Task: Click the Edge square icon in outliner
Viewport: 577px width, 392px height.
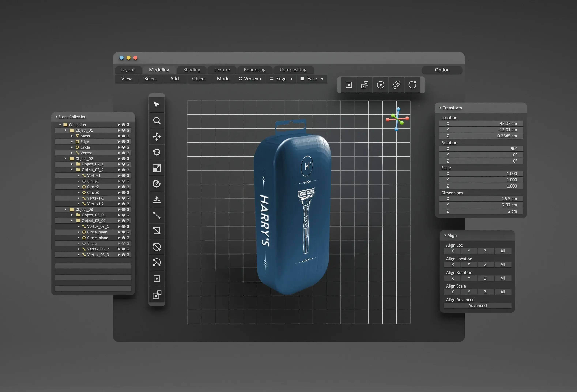Action: pos(77,142)
